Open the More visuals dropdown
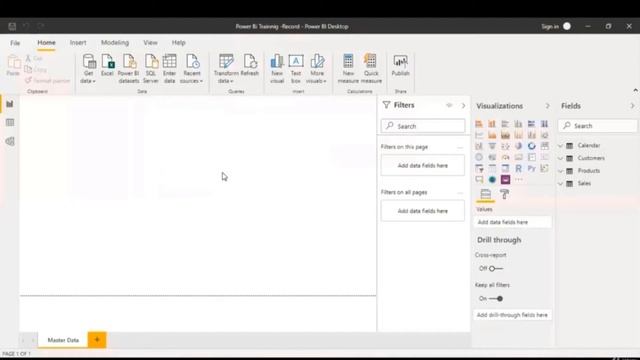 tap(316, 69)
